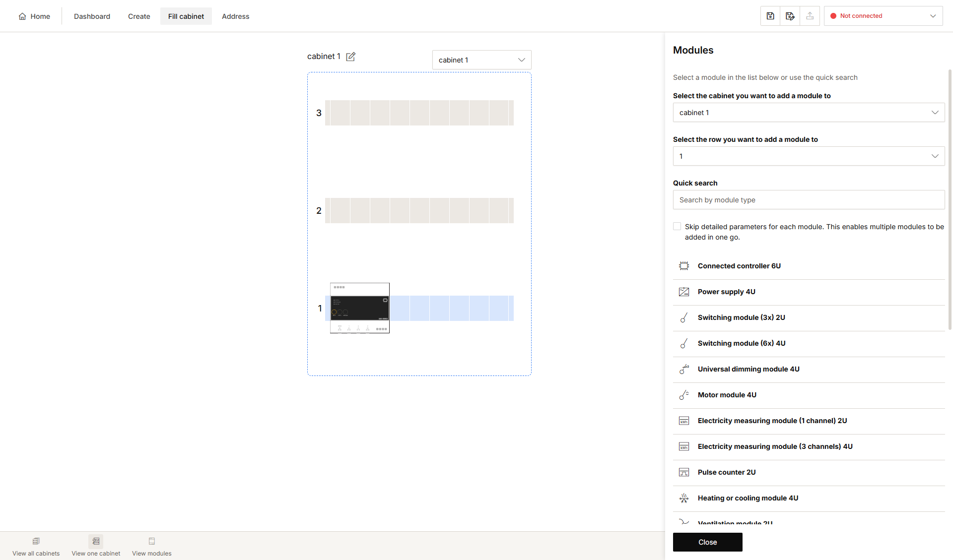Image resolution: width=953 pixels, height=560 pixels.
Task: Click the save project icon
Action: 770,16
